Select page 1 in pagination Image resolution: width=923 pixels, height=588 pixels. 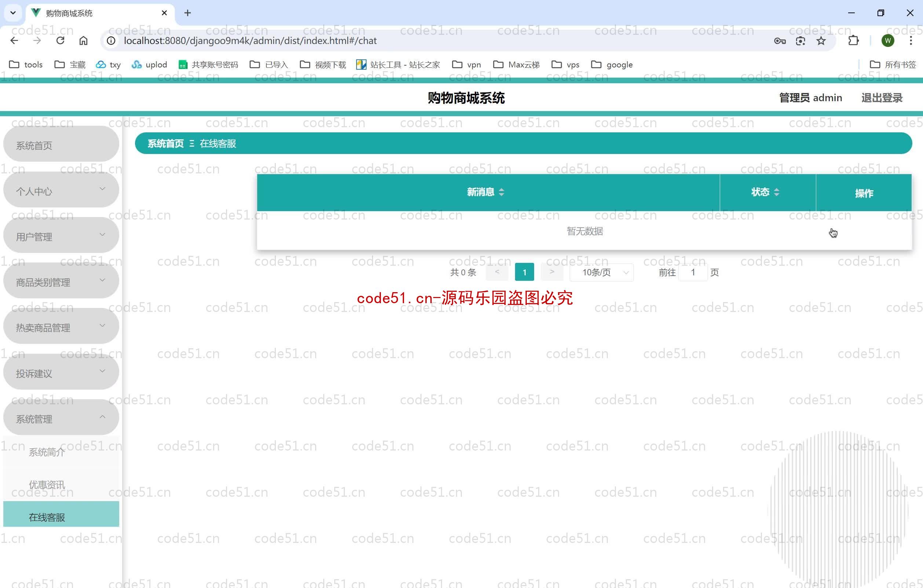point(524,272)
